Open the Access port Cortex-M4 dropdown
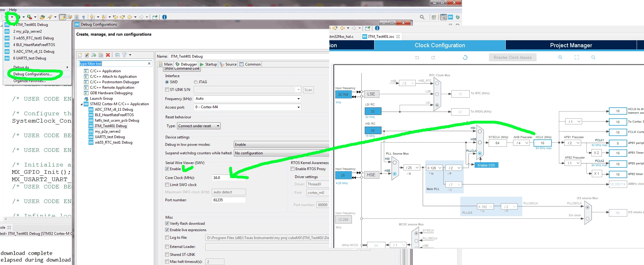The image size is (644, 265). pyautogui.click(x=248, y=107)
